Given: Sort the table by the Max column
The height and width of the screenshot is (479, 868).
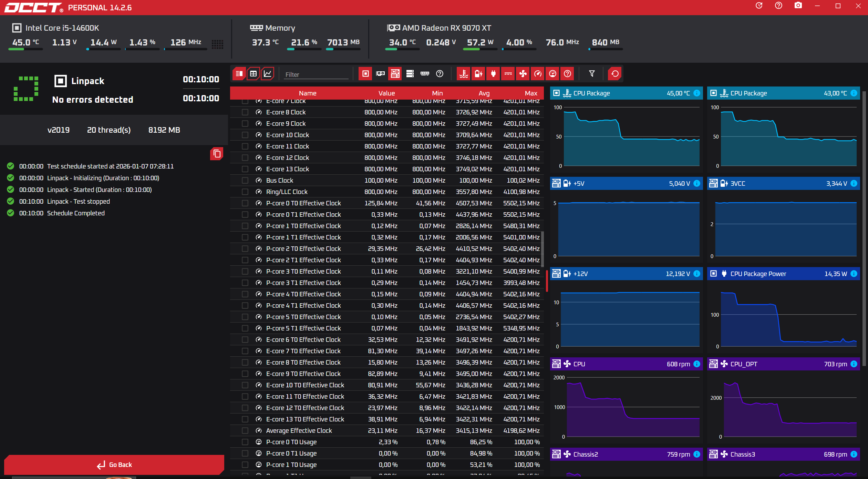Looking at the screenshot, I should (x=530, y=93).
